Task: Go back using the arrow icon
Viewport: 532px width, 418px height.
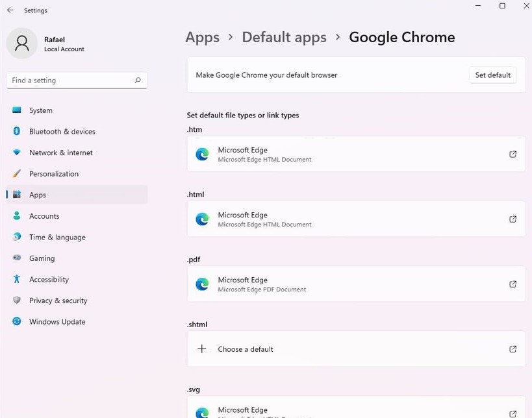Action: (10, 10)
